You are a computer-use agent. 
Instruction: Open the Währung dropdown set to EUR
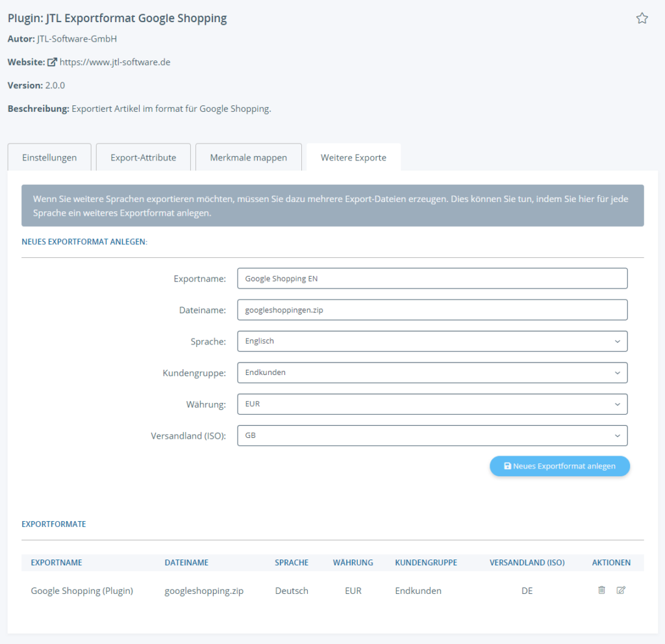(433, 404)
